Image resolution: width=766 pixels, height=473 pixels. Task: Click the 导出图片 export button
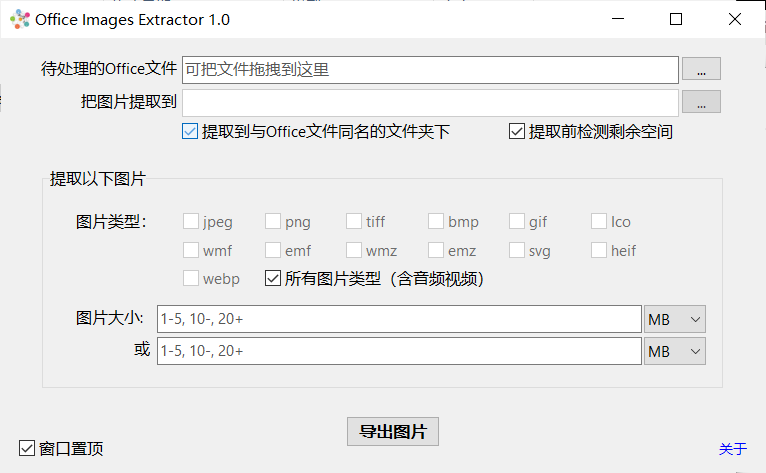click(x=392, y=432)
